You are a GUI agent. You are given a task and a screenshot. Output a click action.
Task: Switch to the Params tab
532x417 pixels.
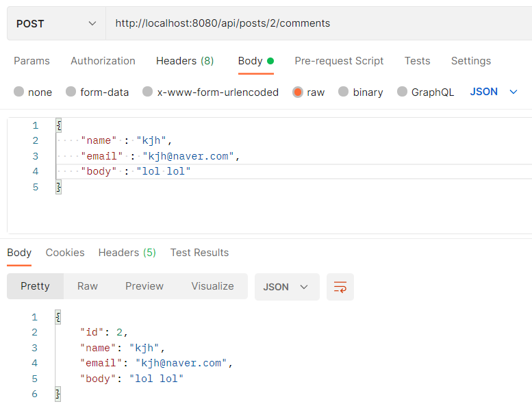[31, 61]
